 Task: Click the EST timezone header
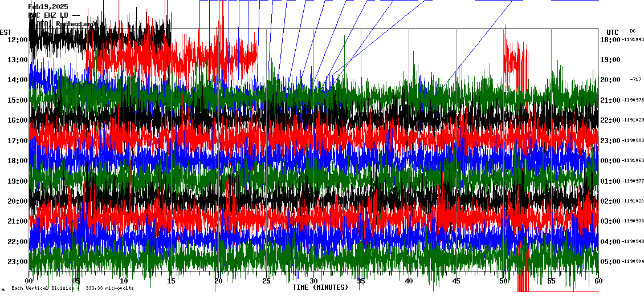click(6, 32)
